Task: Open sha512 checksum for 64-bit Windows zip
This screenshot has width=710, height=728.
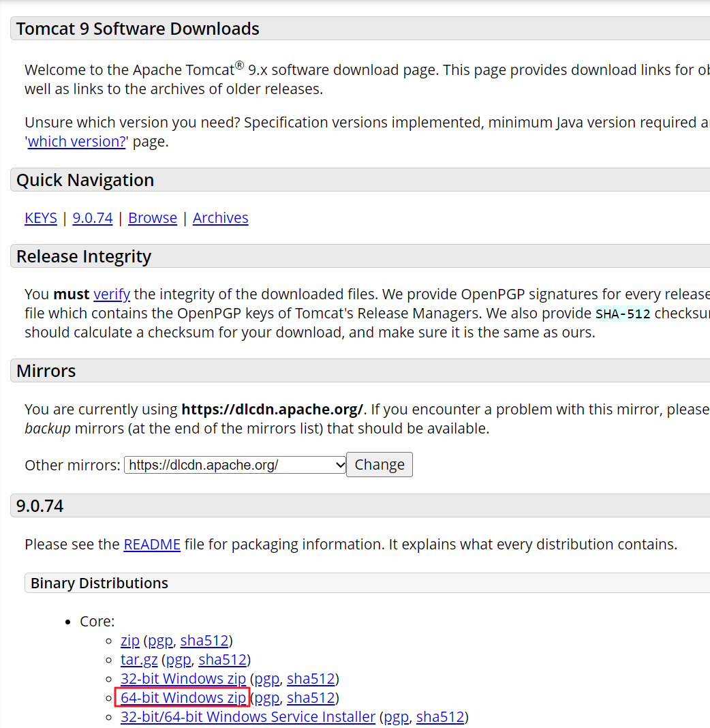Action: click(x=311, y=698)
